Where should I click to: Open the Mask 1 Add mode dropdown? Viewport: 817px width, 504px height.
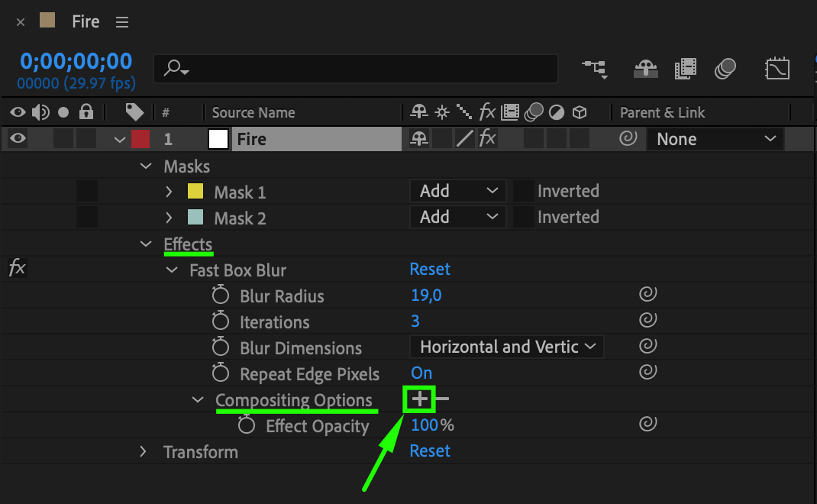click(457, 191)
